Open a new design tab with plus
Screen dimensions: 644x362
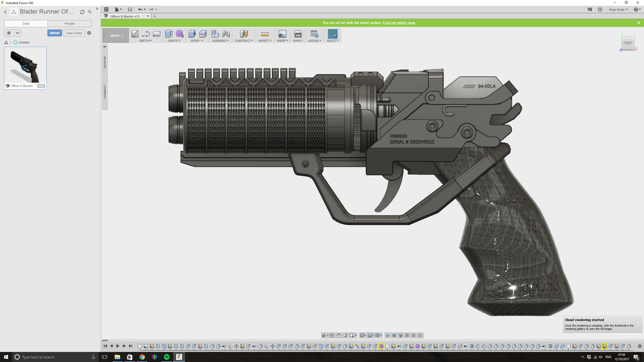click(155, 16)
